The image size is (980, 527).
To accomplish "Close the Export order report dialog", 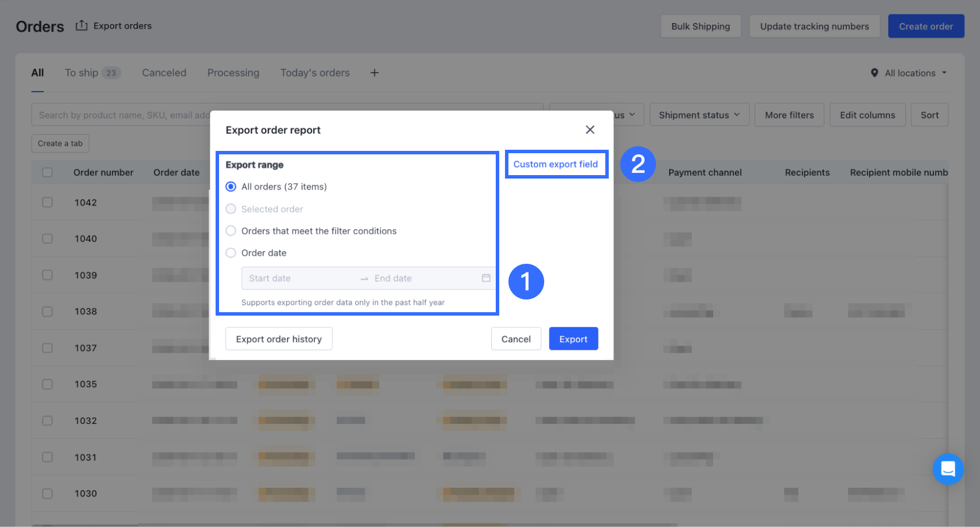I will tap(590, 130).
